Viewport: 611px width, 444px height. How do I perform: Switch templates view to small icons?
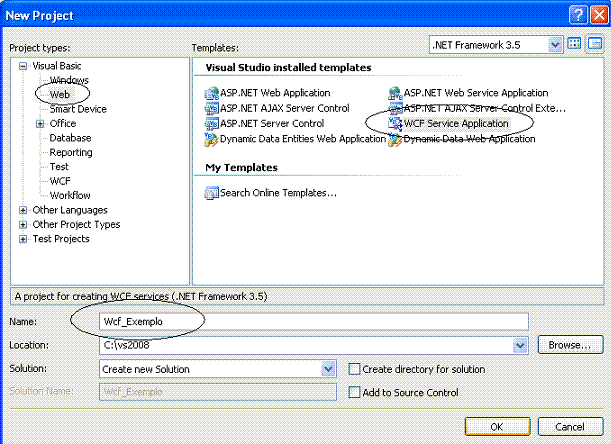tap(595, 44)
